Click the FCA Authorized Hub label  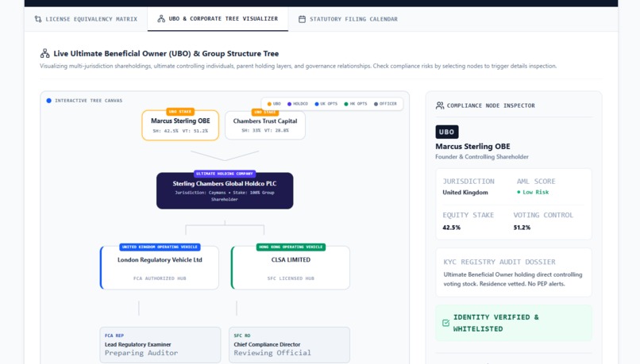160,278
